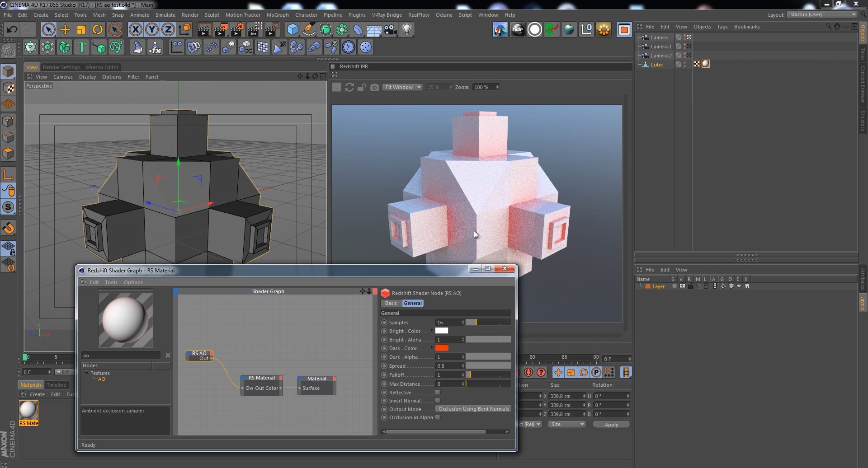Screen dimensions: 868x468
Task: Toggle the Cube's viewport visibility dot
Action: coord(685,63)
